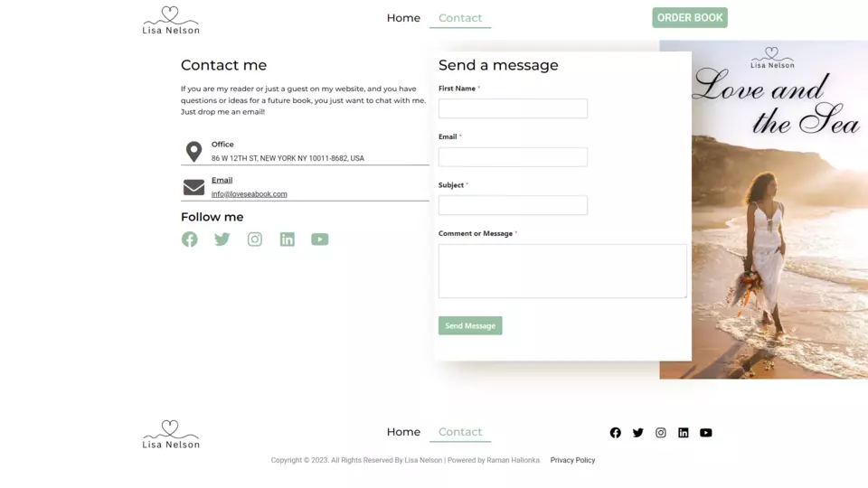
Task: Open the info@loveseabook.com email link
Action: click(x=250, y=194)
